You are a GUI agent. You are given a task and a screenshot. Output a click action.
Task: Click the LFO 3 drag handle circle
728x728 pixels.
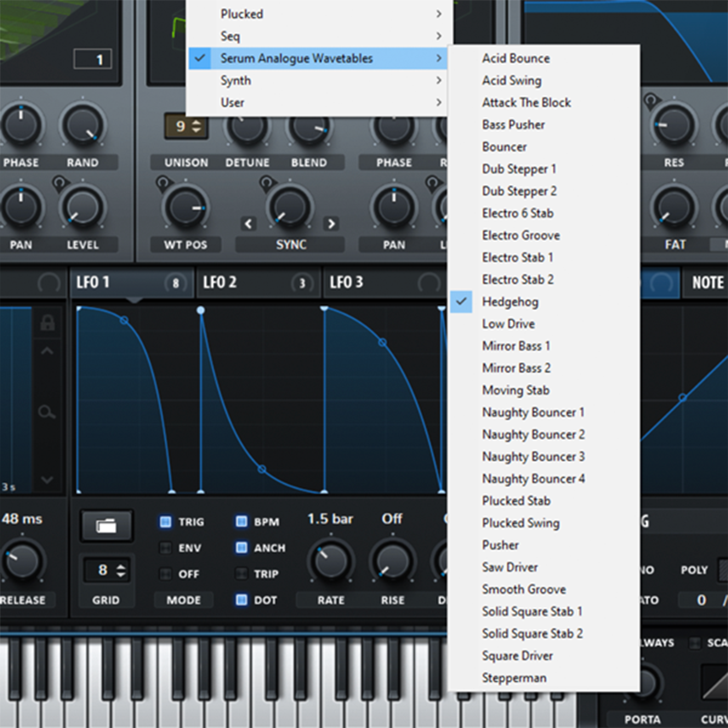[x=429, y=283]
